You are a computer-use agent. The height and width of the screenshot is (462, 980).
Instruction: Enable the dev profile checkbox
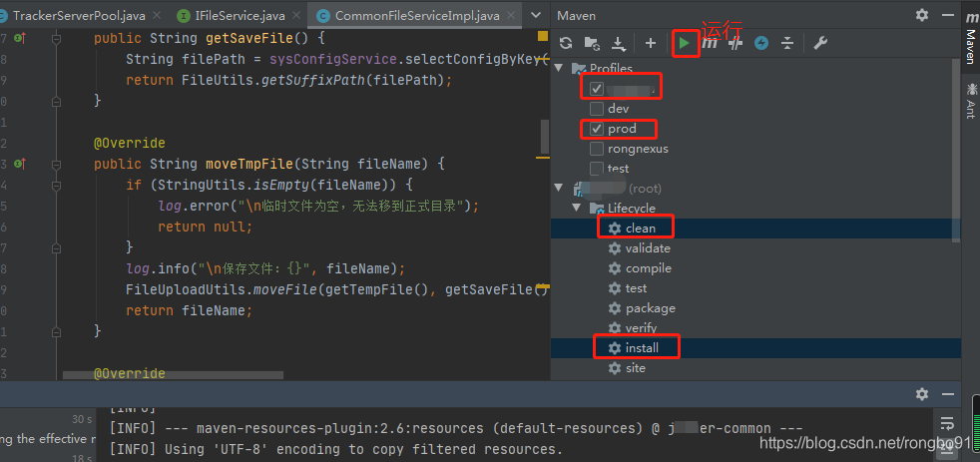coord(596,109)
